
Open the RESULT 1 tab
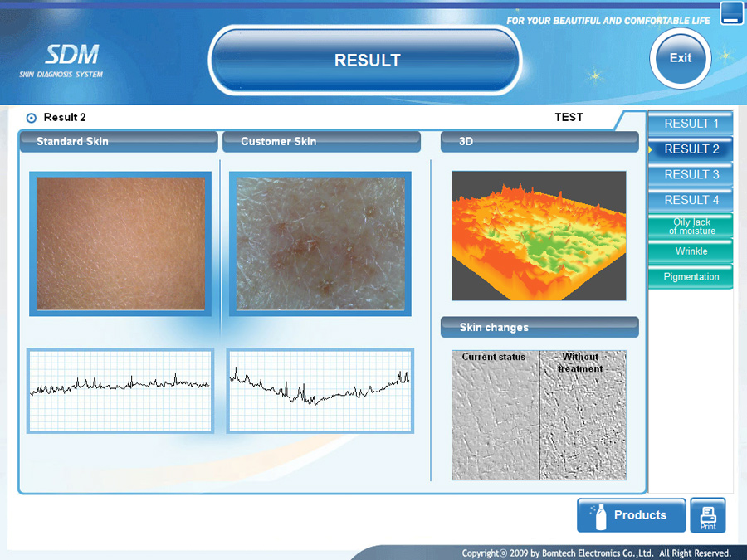pyautogui.click(x=691, y=124)
